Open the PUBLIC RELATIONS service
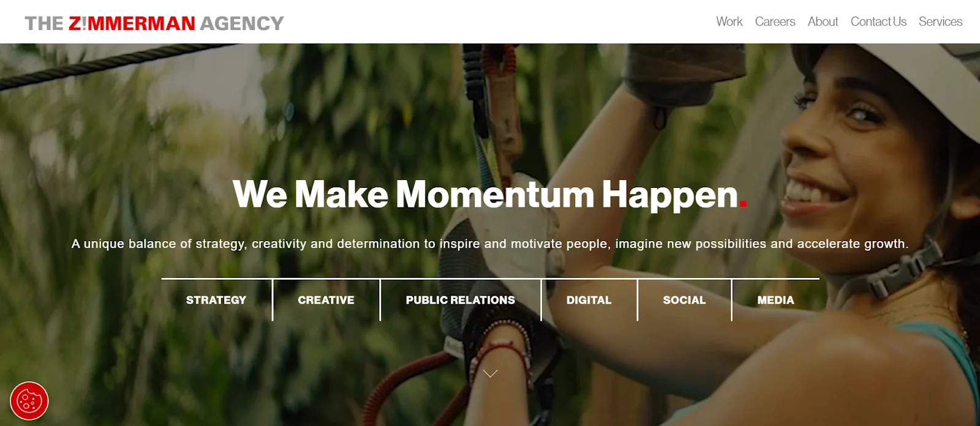 point(461,300)
